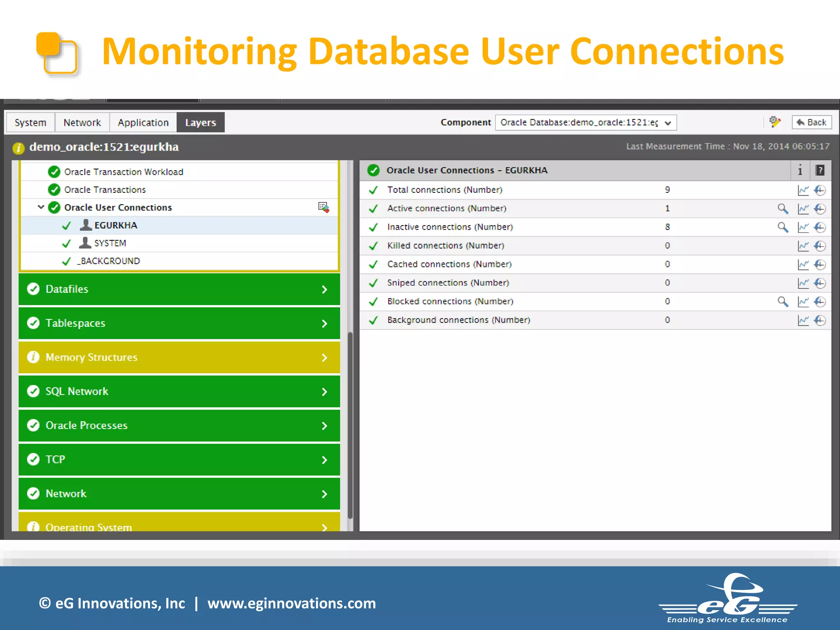Click the help '?' icon in test header

[820, 170]
